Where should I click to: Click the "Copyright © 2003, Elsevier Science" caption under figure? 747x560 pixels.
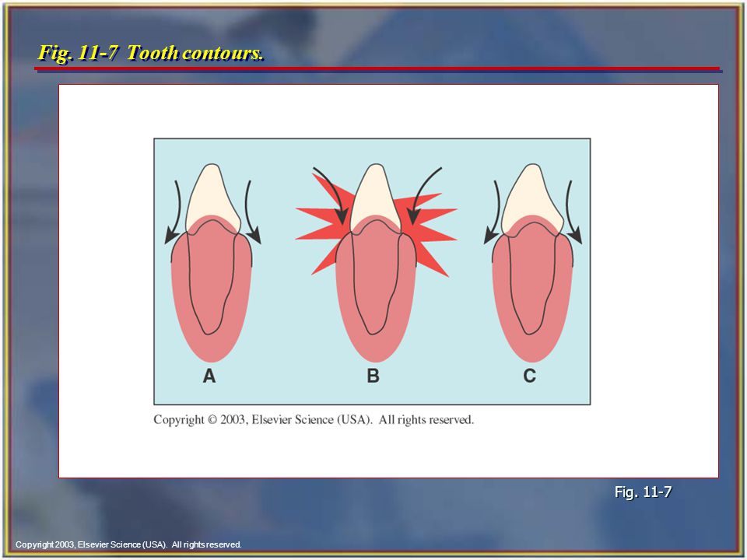pyautogui.click(x=314, y=420)
